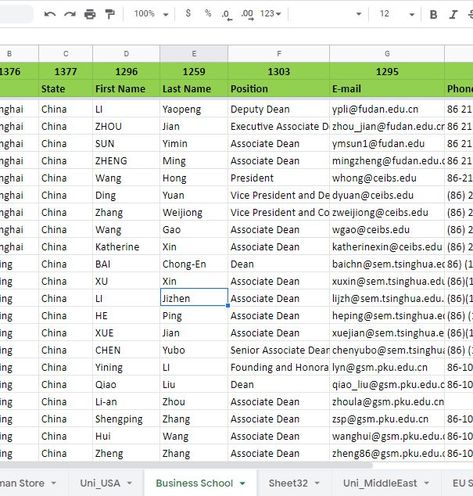473x496 pixels.
Task: Select column C header
Action: 66,54
